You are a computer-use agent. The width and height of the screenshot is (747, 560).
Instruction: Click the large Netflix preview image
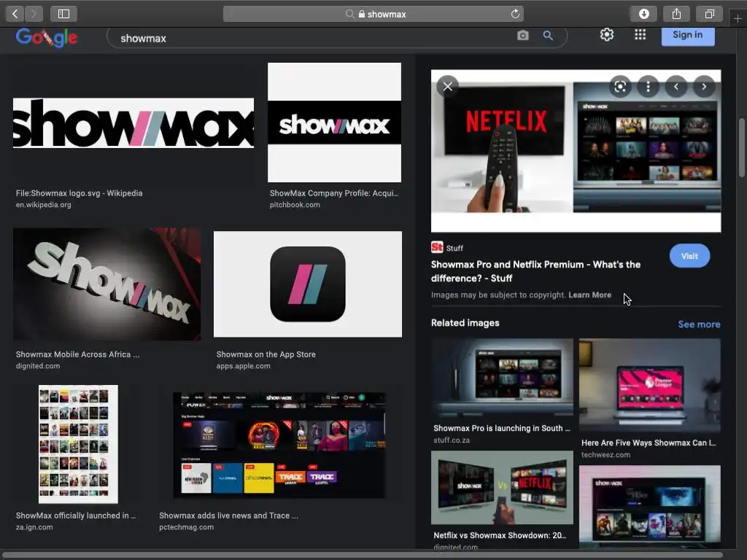(576, 151)
